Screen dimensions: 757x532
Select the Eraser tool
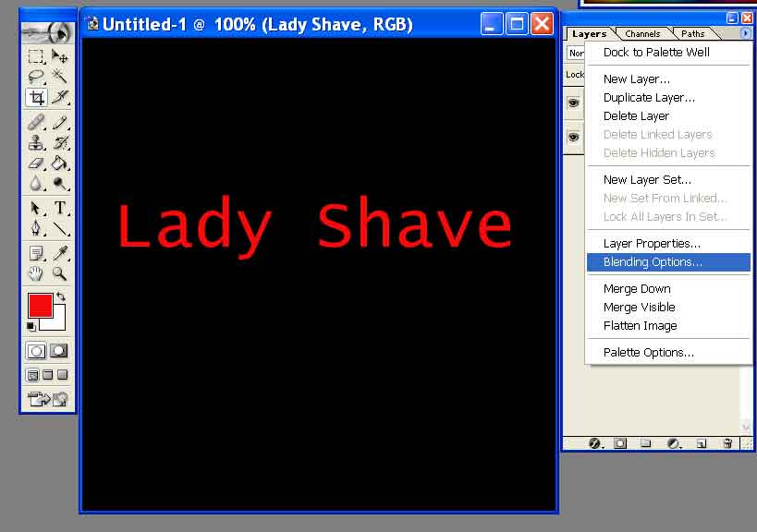pyautogui.click(x=36, y=163)
